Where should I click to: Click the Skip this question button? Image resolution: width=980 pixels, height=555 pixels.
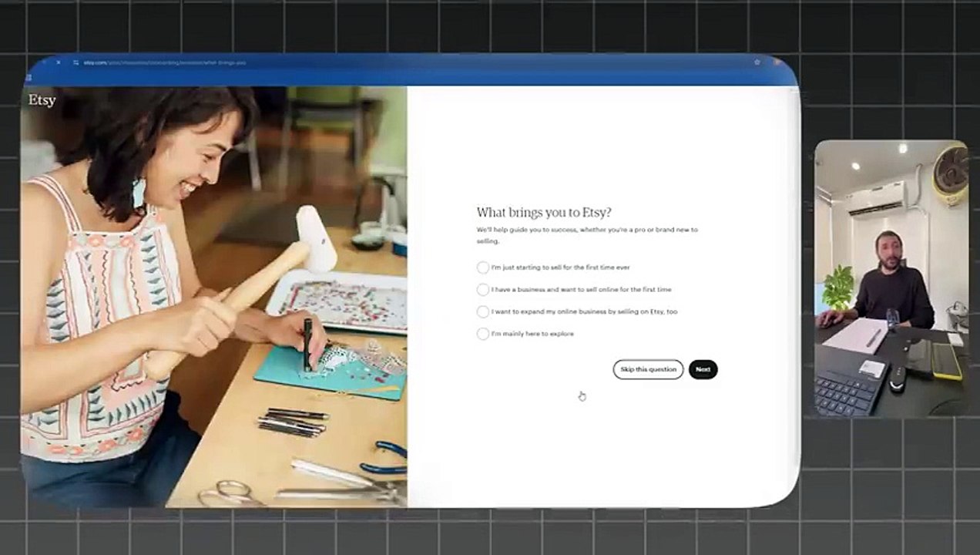pyautogui.click(x=648, y=369)
